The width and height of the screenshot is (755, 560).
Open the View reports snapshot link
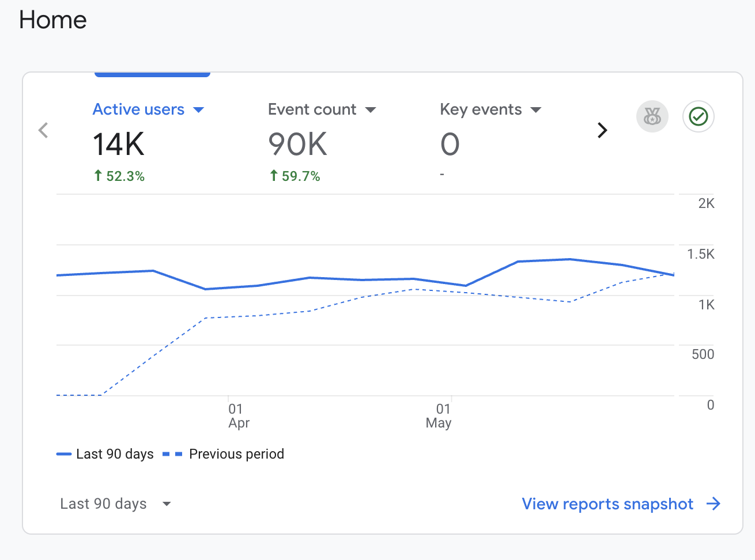[607, 504]
